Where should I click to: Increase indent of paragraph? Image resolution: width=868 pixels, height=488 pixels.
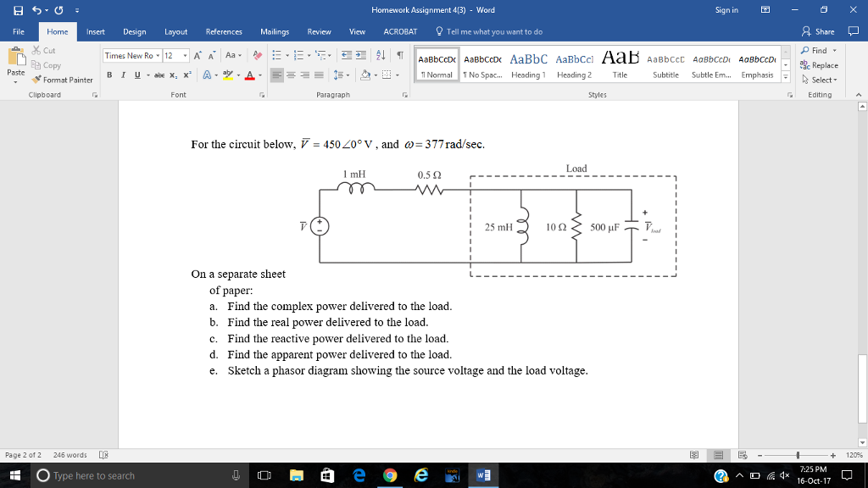pyautogui.click(x=361, y=55)
